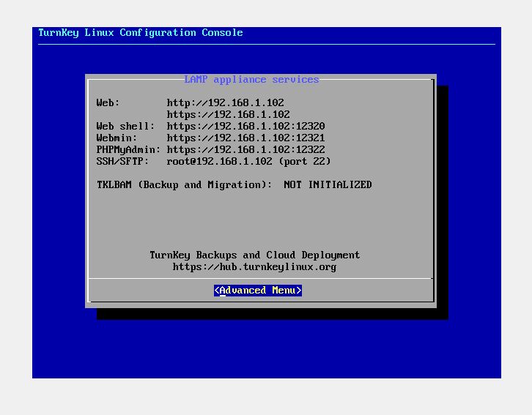This screenshot has width=532, height=415.
Task: Click the LAMP appliance services dialog title
Action: point(251,79)
